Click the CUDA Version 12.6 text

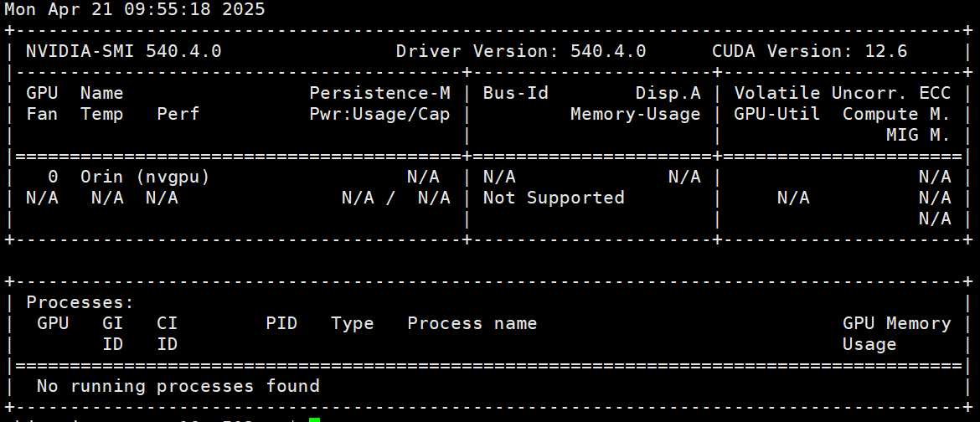pyautogui.click(x=809, y=51)
